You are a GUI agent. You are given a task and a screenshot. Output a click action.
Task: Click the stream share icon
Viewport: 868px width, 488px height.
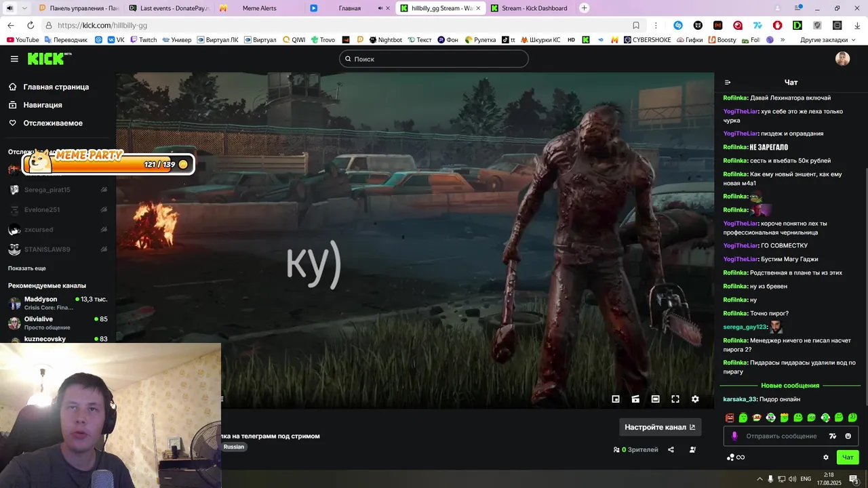click(671, 449)
